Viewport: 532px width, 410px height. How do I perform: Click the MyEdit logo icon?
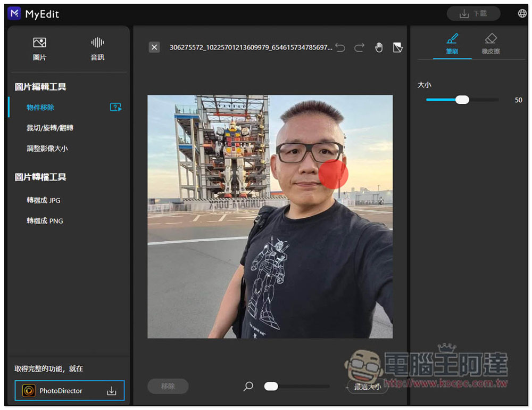[14, 14]
